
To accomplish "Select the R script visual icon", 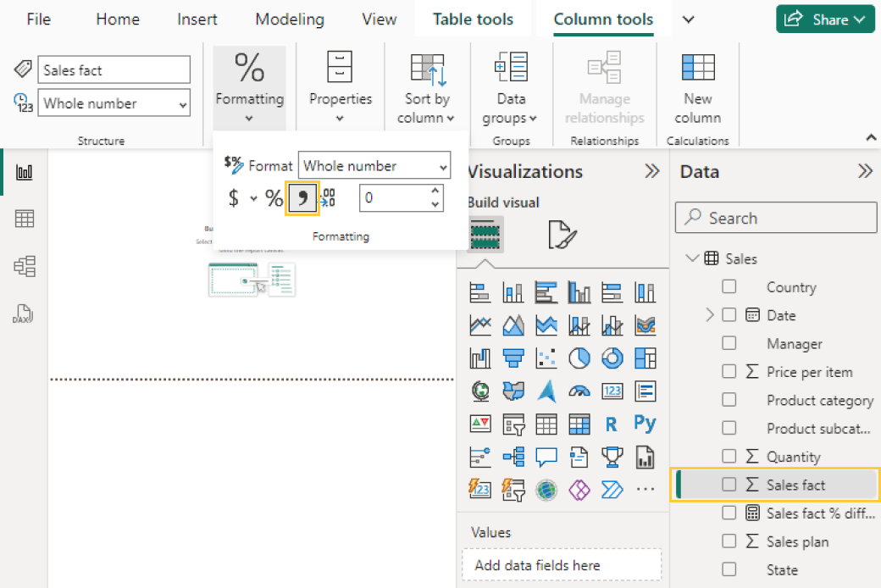I will (611, 423).
